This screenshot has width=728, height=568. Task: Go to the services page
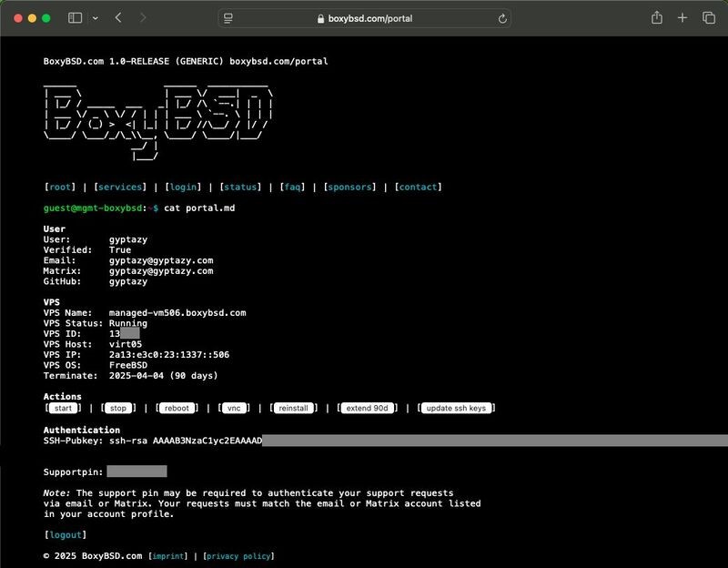pyautogui.click(x=120, y=188)
